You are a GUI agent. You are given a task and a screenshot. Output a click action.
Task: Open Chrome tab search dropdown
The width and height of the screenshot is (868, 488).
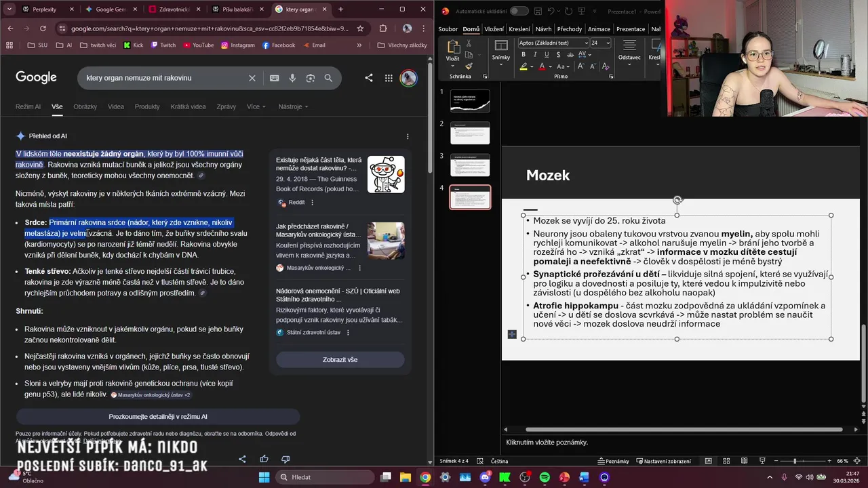point(9,9)
